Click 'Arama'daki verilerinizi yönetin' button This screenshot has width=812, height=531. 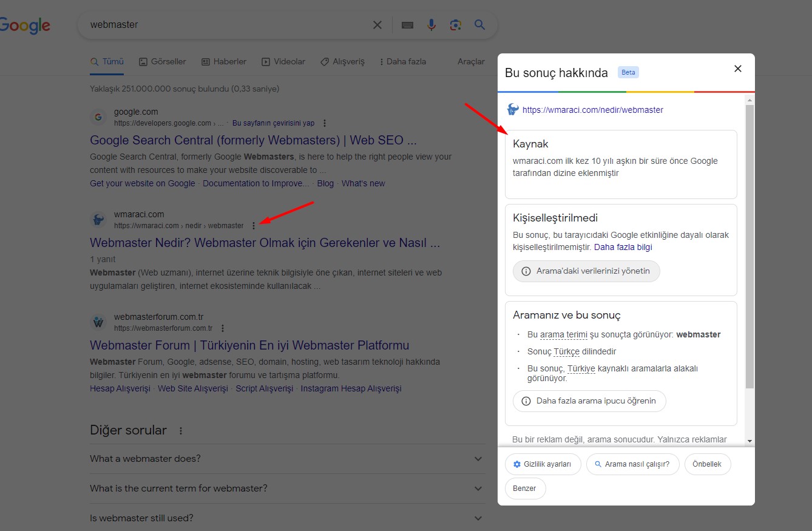586,271
